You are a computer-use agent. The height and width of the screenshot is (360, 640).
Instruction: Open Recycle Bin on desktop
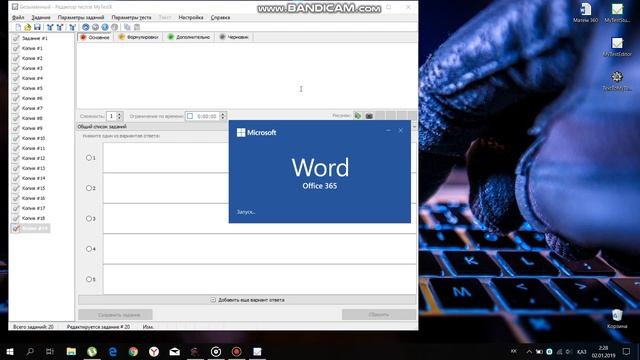point(617,319)
